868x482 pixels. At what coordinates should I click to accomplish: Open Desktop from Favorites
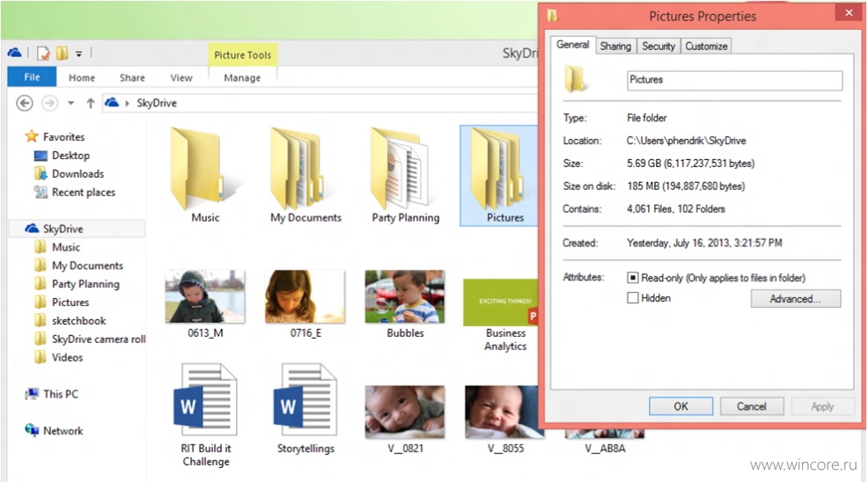[62, 156]
